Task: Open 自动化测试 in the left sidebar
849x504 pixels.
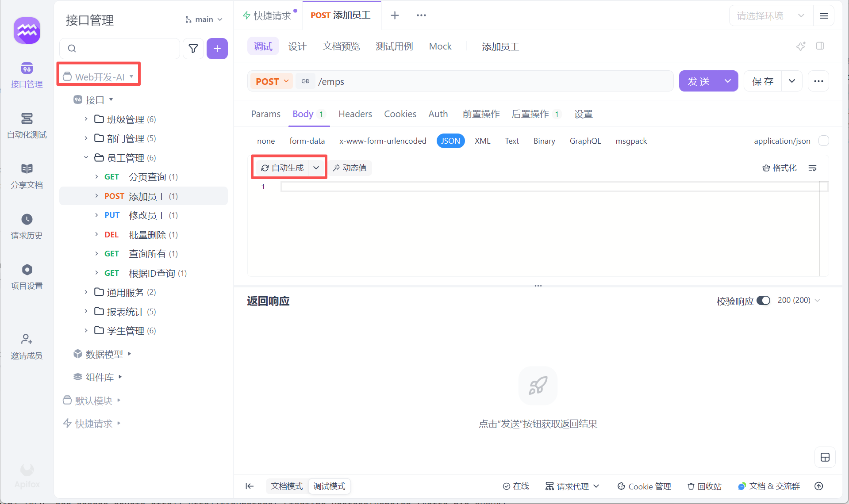Action: tap(27, 126)
